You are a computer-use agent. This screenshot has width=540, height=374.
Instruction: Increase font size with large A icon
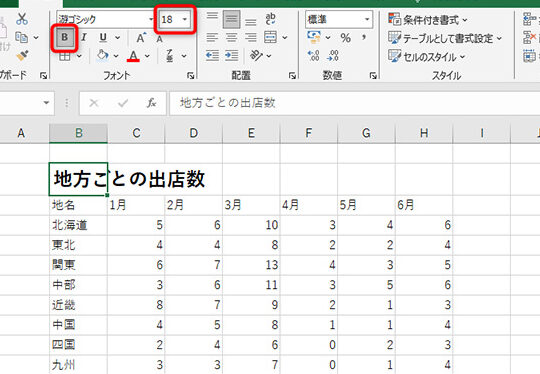[141, 38]
